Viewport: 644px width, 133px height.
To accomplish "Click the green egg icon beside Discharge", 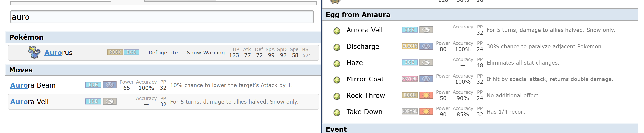I will [337, 47].
